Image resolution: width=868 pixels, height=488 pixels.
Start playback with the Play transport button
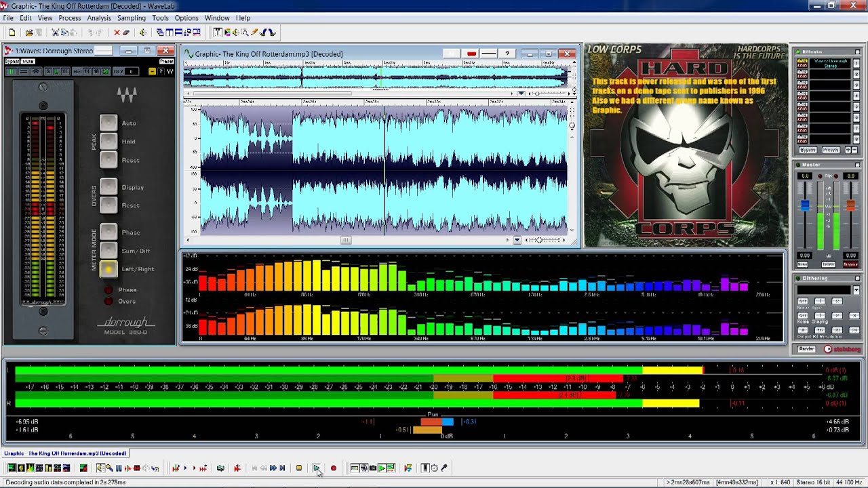tap(316, 468)
